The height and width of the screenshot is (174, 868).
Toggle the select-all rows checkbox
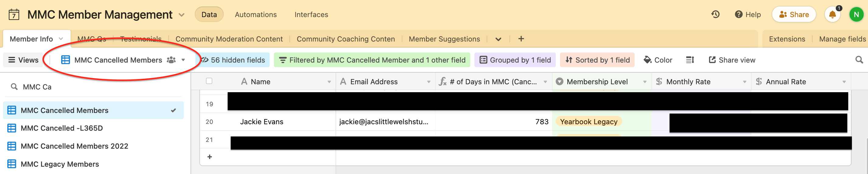209,81
